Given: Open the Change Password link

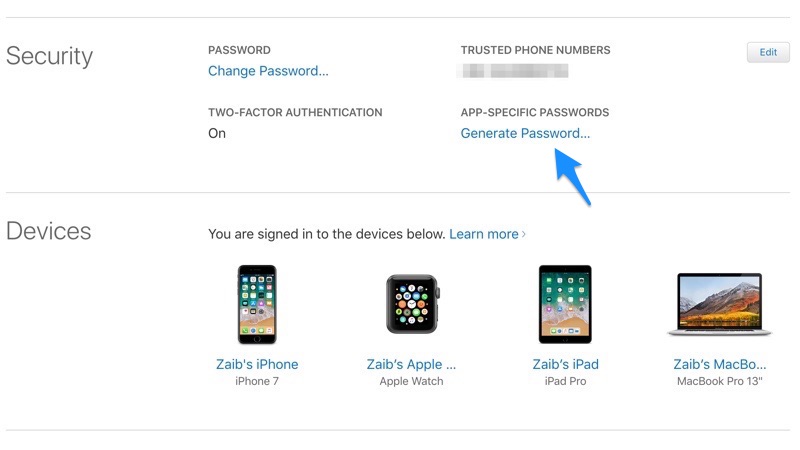Looking at the screenshot, I should (x=268, y=71).
